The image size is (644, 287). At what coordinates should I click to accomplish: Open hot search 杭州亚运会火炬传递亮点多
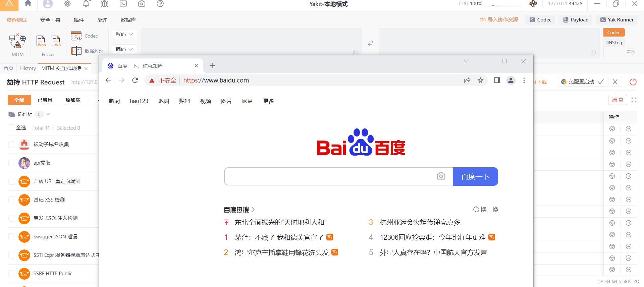point(420,222)
